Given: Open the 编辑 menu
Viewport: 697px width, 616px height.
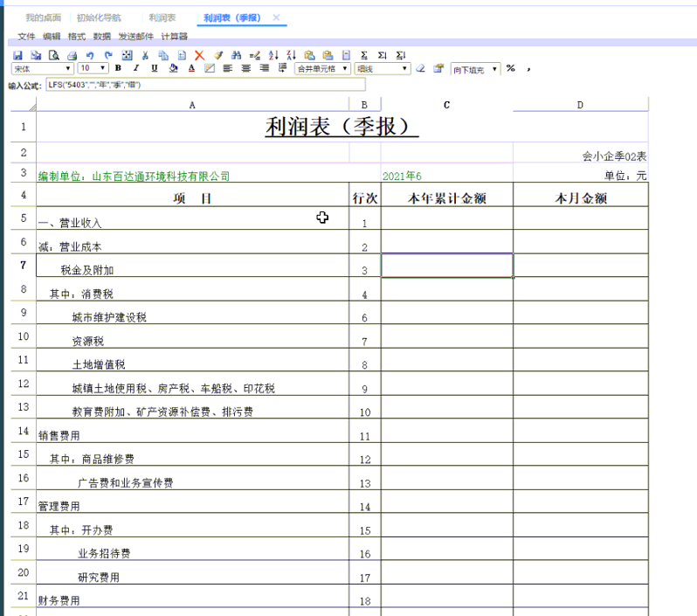Looking at the screenshot, I should pyautogui.click(x=52, y=37).
